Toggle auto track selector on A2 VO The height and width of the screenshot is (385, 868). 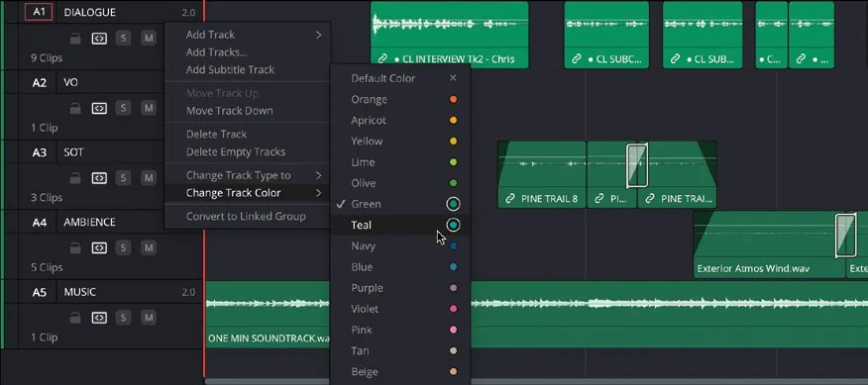coord(99,108)
